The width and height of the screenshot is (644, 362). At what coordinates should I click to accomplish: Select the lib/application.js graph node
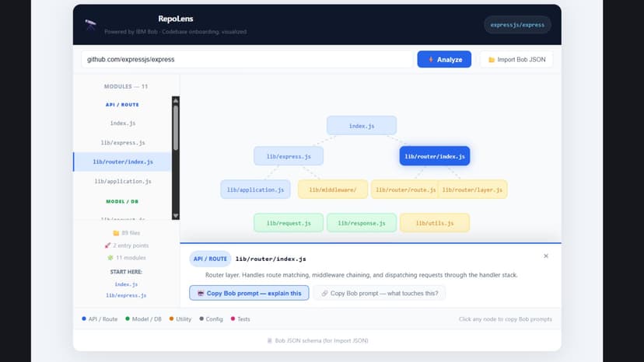[255, 190]
